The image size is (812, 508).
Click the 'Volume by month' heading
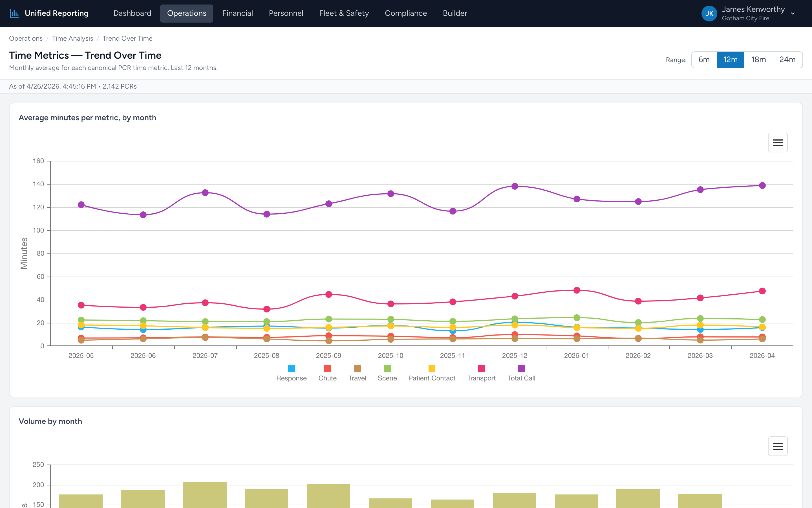point(50,421)
